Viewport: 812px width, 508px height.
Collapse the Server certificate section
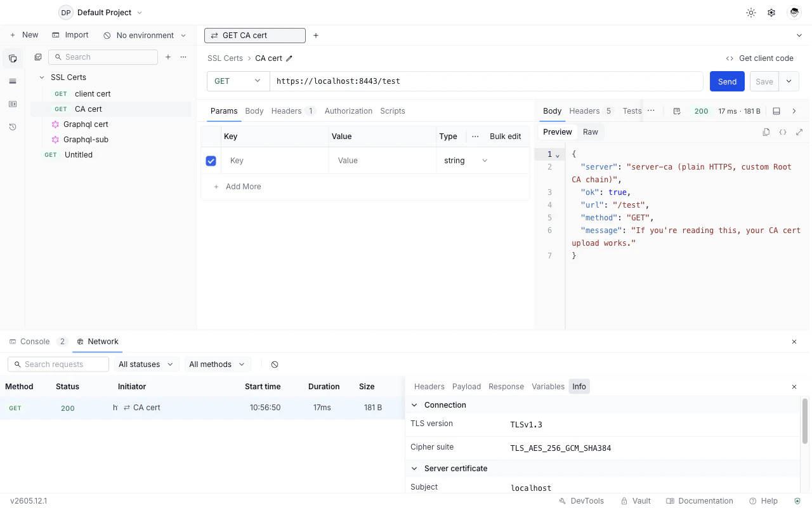click(415, 469)
